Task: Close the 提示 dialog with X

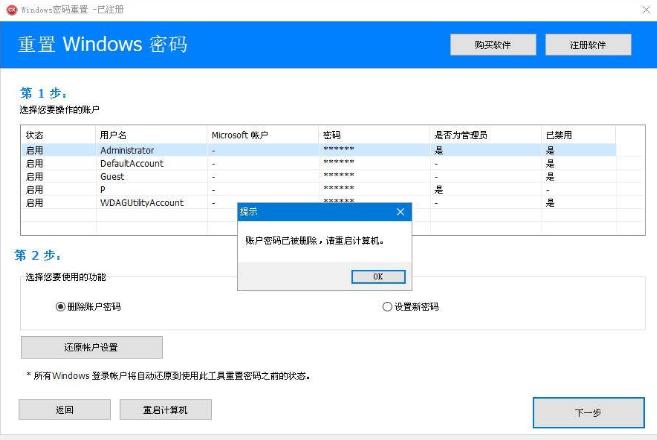Action: pyautogui.click(x=400, y=212)
